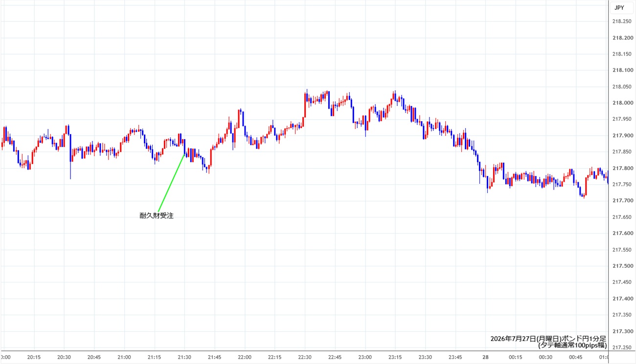The width and height of the screenshot is (636, 364).
Task: Click the 23:30 time axis label
Action: (x=425, y=357)
